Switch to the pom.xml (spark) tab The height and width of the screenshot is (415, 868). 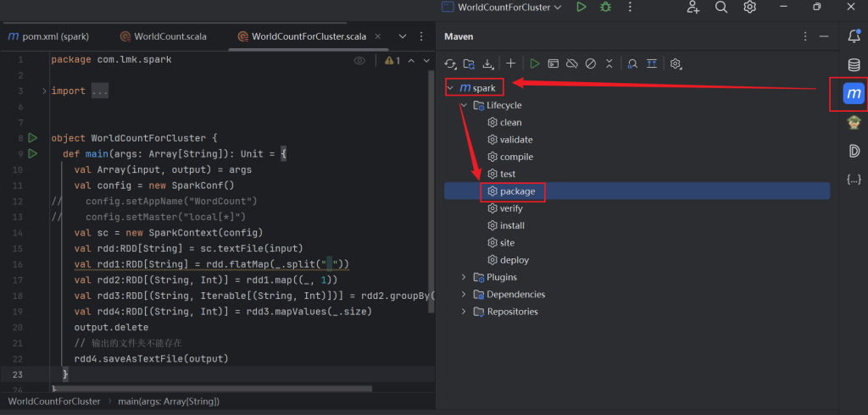(54, 36)
